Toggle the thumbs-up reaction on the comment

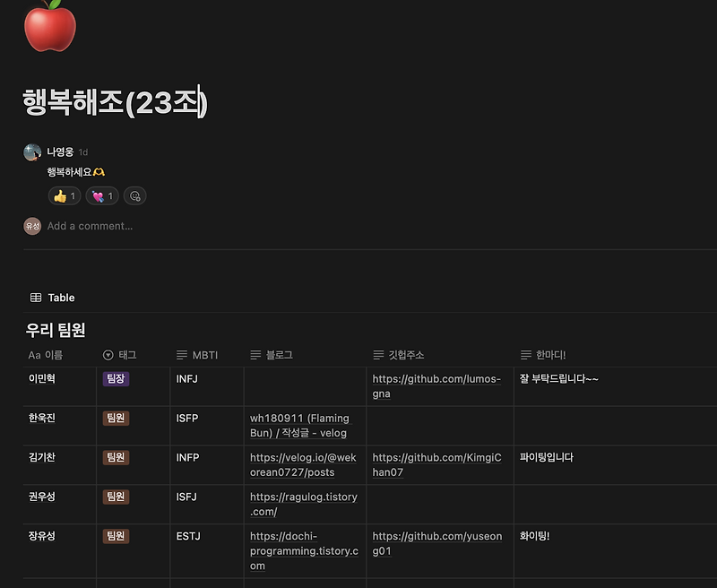click(x=64, y=195)
